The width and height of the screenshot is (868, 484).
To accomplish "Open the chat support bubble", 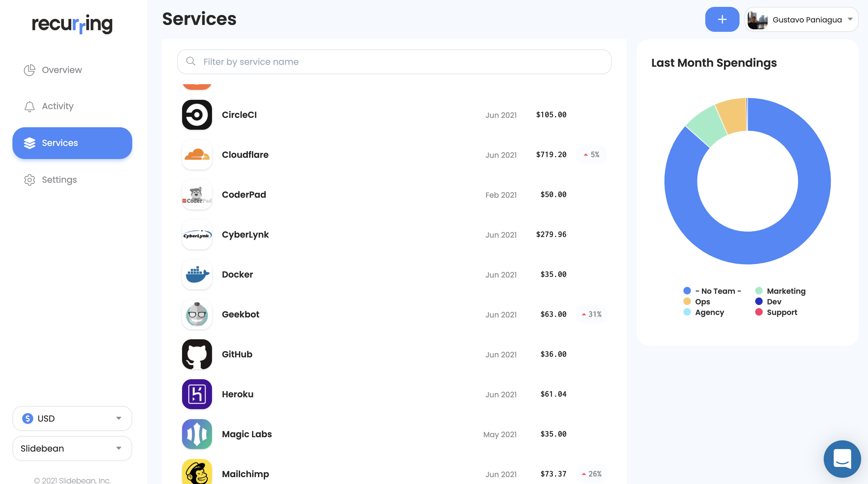I will point(842,459).
